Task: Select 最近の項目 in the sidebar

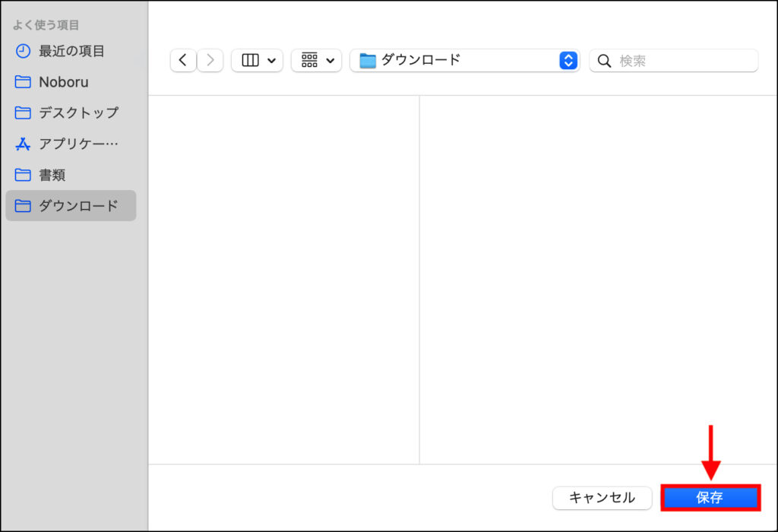Action: click(x=71, y=51)
